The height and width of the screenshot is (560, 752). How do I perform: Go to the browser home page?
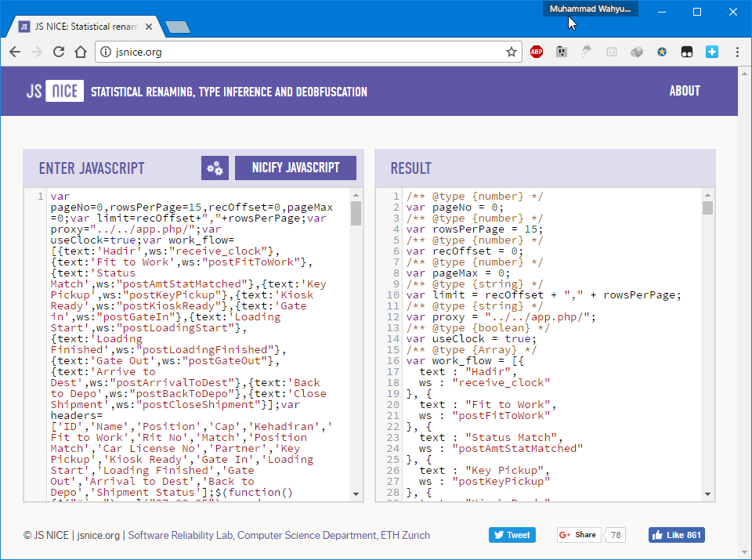click(81, 52)
